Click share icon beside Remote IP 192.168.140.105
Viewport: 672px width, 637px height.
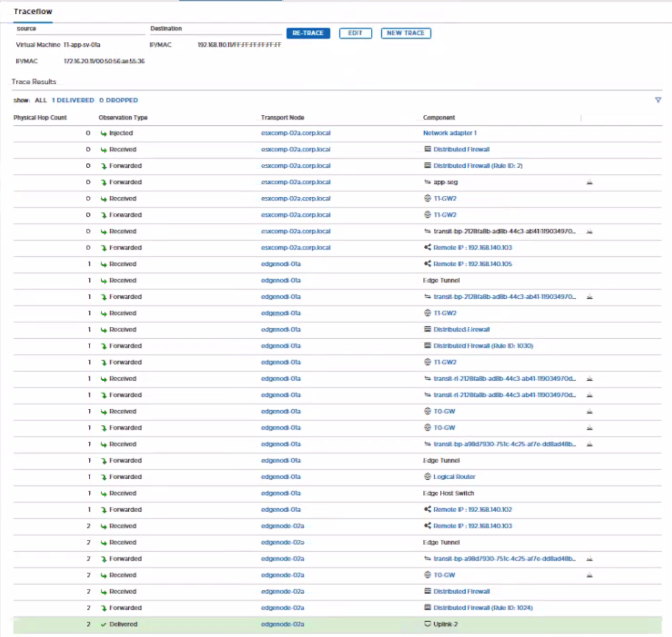[427, 264]
